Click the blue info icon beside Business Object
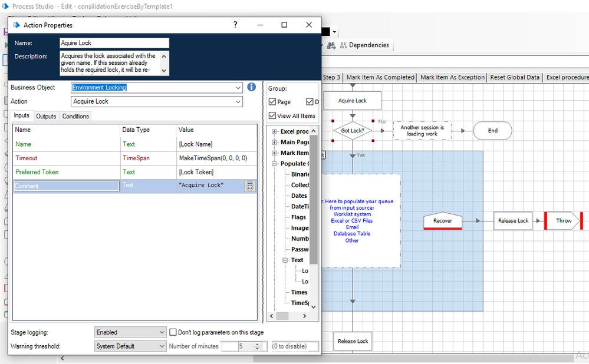This screenshot has height=364, width=589. click(x=252, y=87)
